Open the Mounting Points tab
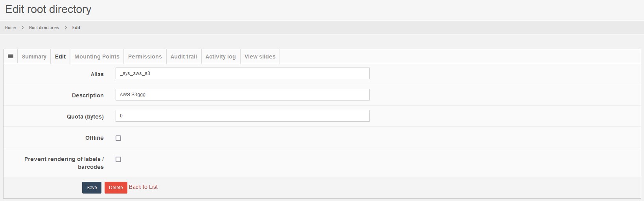Viewport: 644px width, 201px height. [x=97, y=57]
